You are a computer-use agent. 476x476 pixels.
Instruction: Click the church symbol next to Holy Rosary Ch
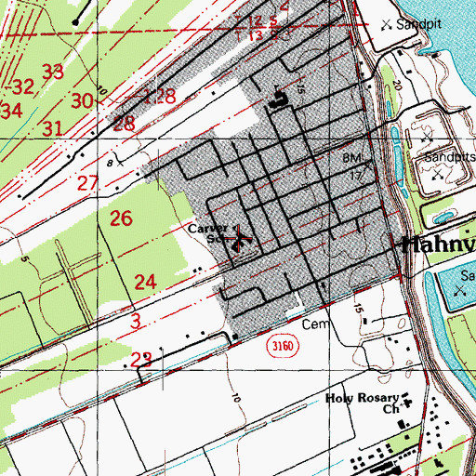tap(406, 403)
